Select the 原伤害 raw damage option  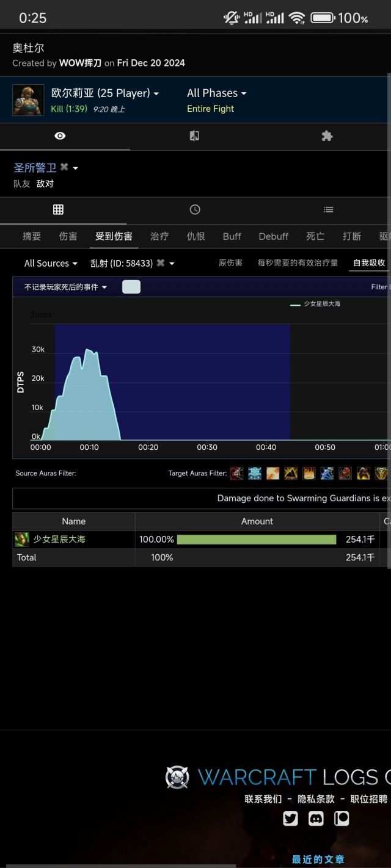pos(230,263)
